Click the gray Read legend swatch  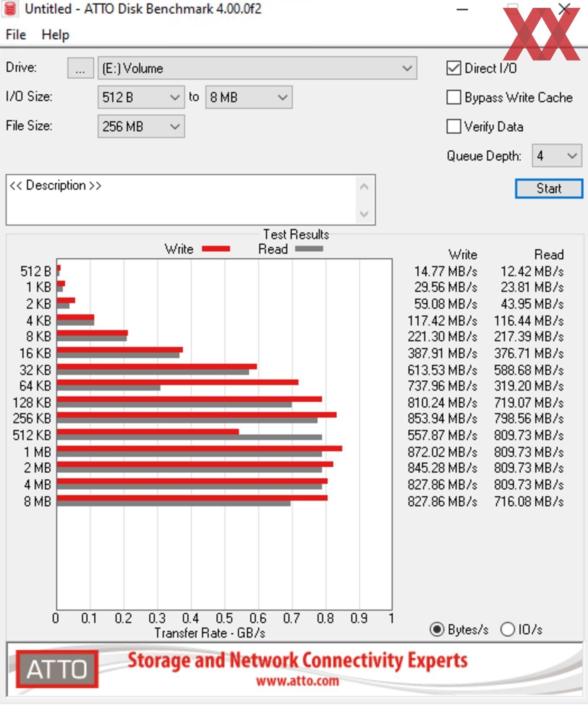(309, 249)
